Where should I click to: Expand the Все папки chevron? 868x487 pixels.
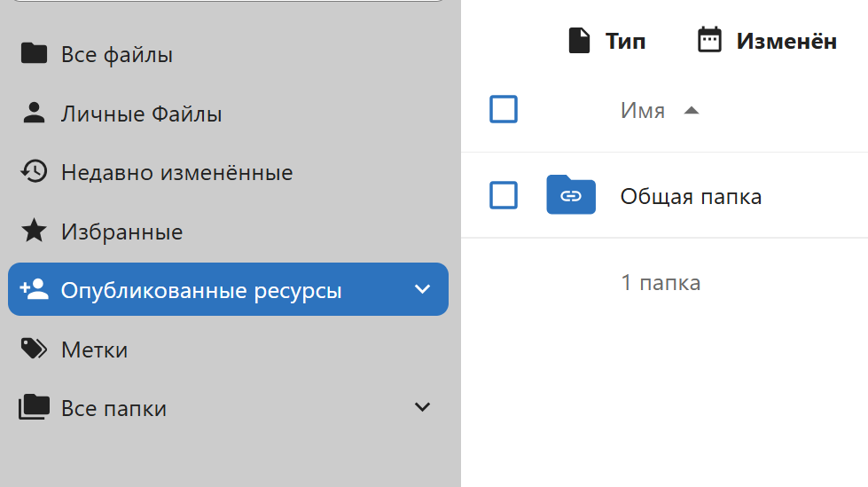click(x=423, y=407)
